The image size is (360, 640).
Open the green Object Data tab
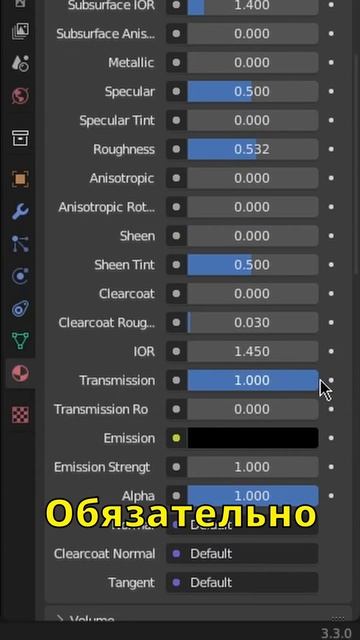pos(20,340)
